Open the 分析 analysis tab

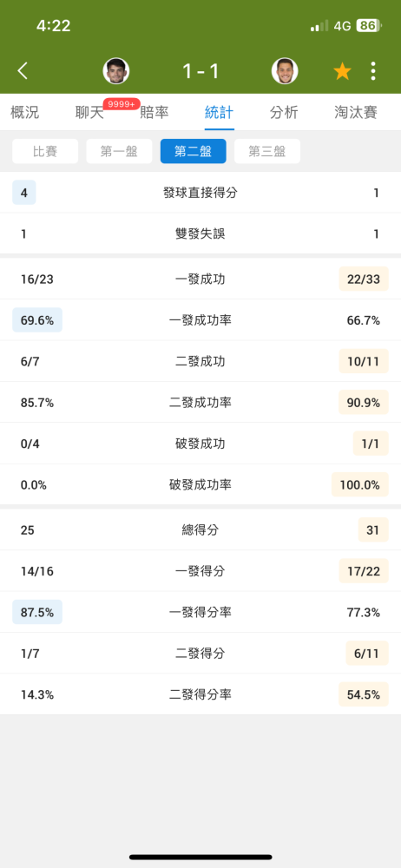(284, 112)
